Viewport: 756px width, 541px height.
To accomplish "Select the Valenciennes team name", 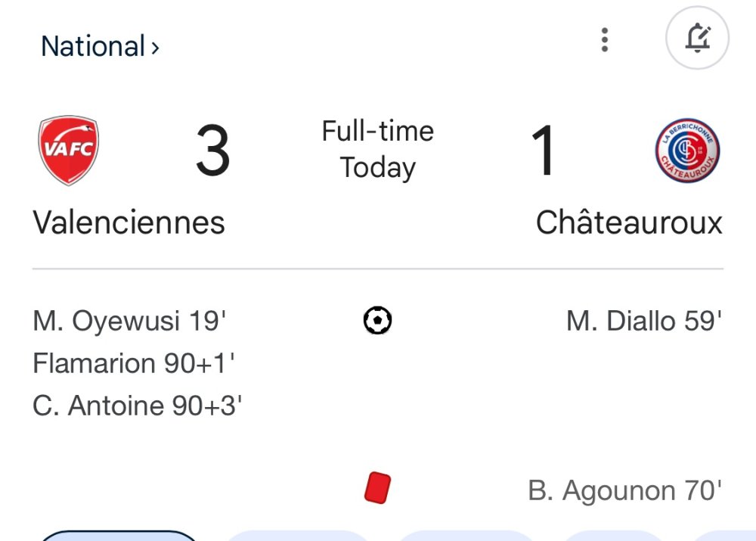I will (129, 223).
